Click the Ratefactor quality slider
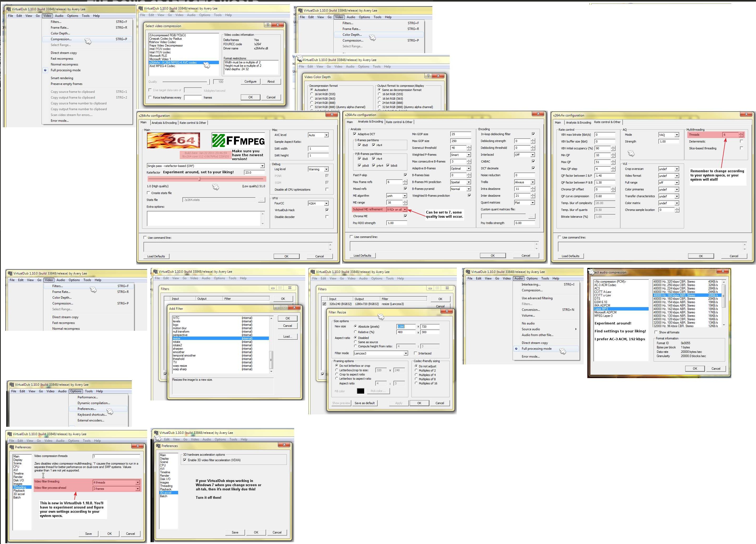The image size is (756, 544). coord(199,179)
